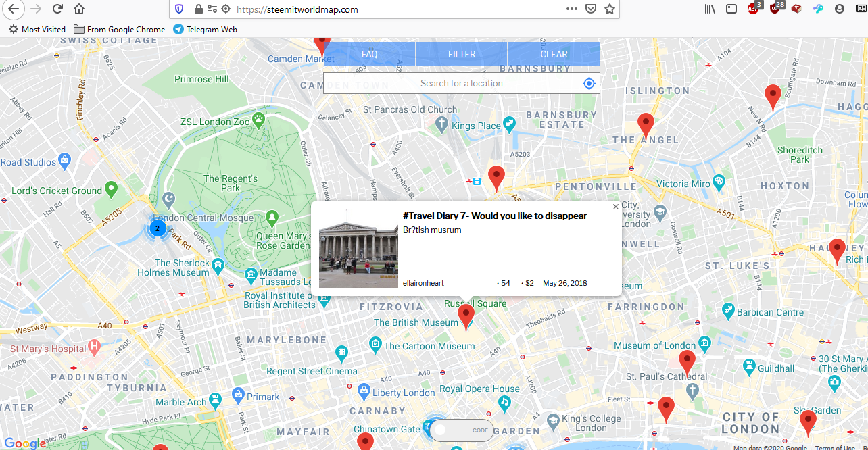Open the British Museum post thumbnail
The image size is (868, 450).
click(358, 249)
